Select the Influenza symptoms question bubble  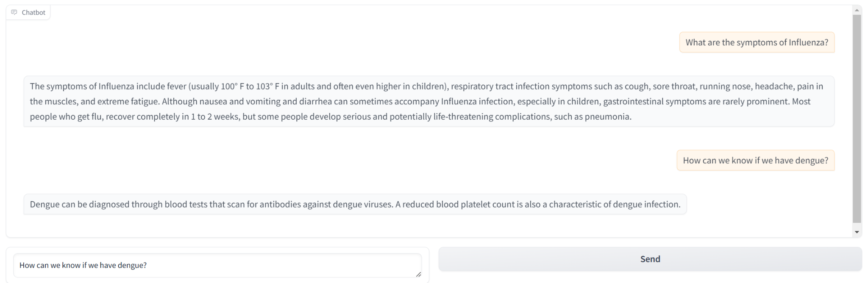[x=757, y=42]
